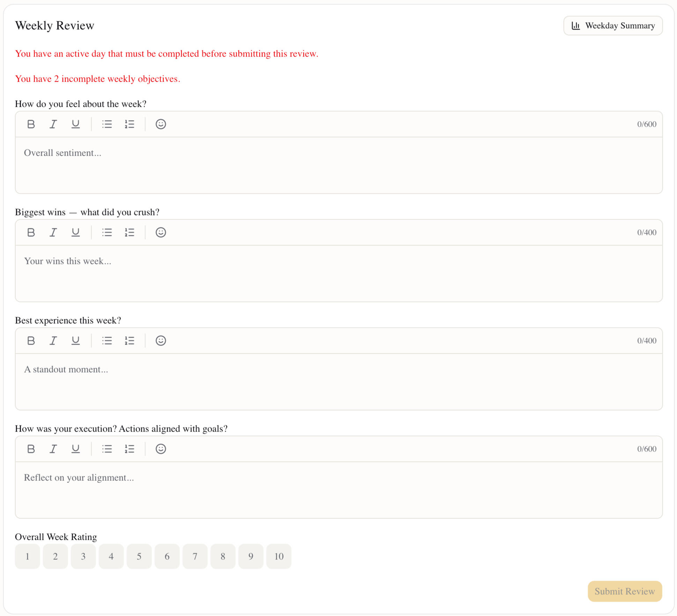Click into the Your wins this week field
The width and height of the screenshot is (677, 616).
tap(339, 273)
